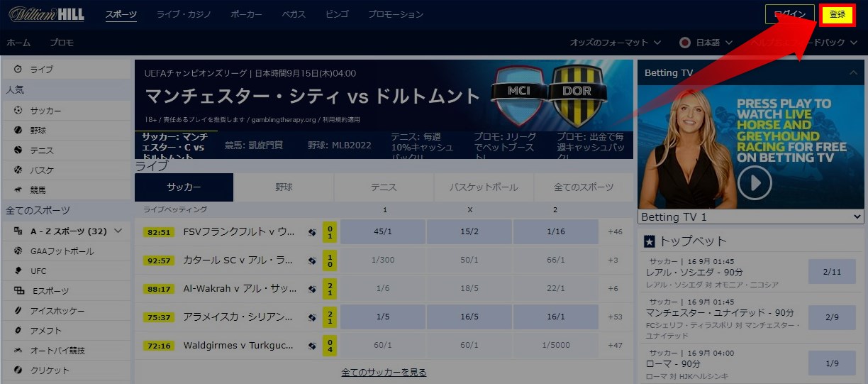Viewport: 868px width, 384px height.
Task: Select the 野球 icon in sidebar
Action: (x=18, y=131)
